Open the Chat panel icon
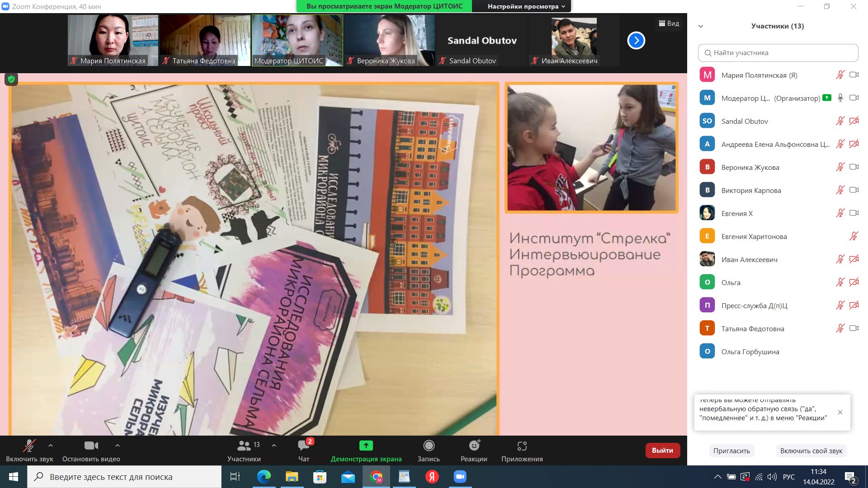The height and width of the screenshot is (488, 868). tap(303, 446)
